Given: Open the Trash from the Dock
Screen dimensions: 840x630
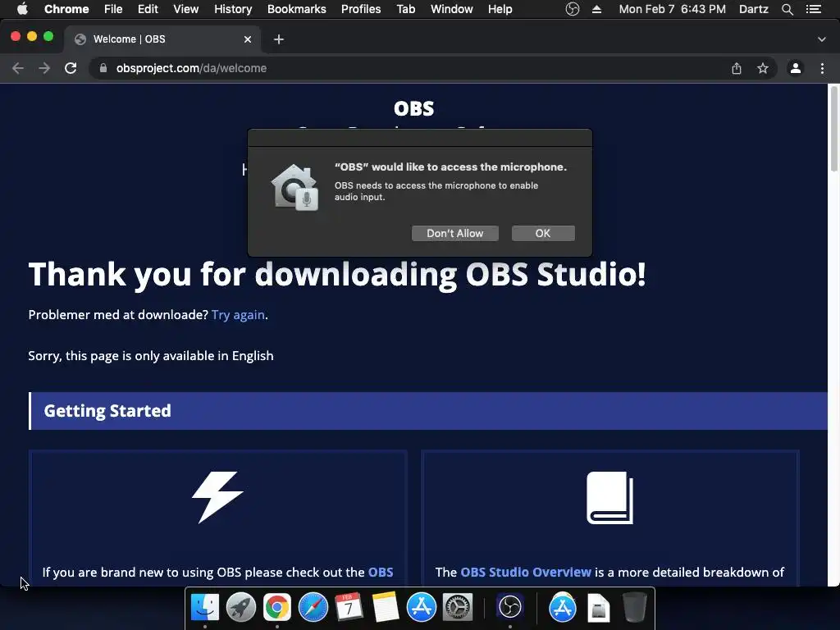Looking at the screenshot, I should tap(634, 607).
